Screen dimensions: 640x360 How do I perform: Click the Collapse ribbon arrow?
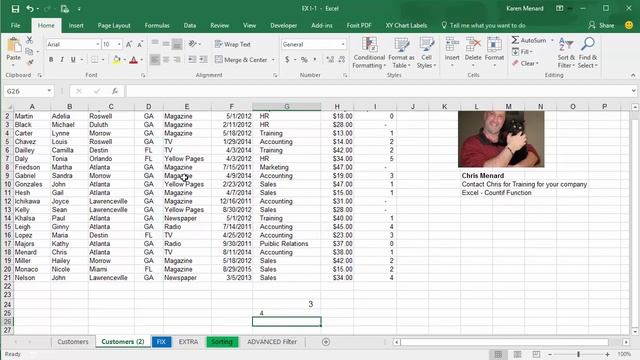tap(633, 75)
